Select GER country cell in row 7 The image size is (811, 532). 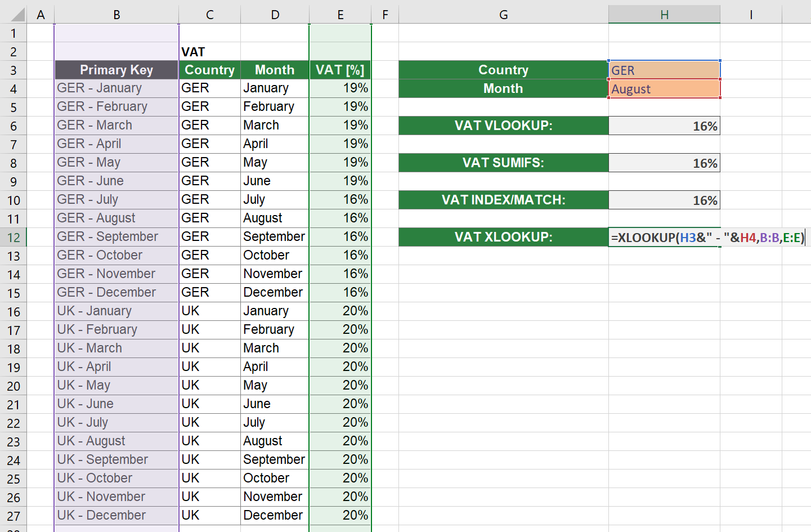pyautogui.click(x=209, y=144)
